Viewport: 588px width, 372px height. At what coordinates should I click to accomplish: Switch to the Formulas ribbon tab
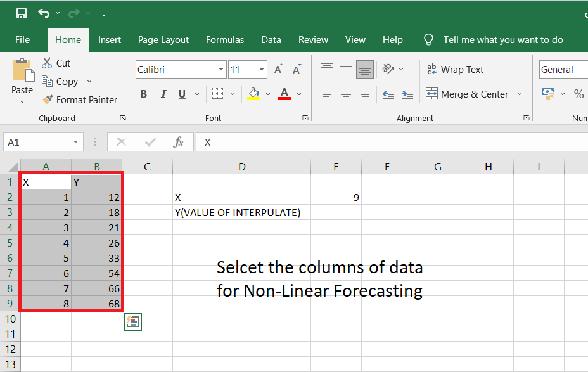(225, 39)
